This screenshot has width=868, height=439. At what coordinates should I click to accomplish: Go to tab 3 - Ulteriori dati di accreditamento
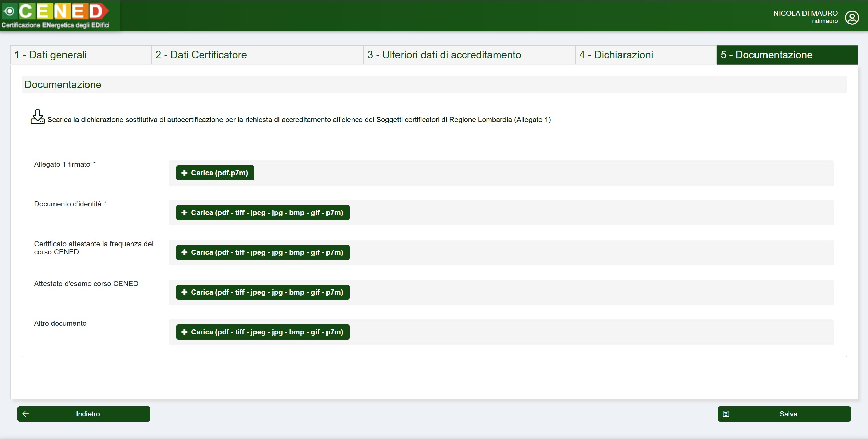pyautogui.click(x=469, y=55)
